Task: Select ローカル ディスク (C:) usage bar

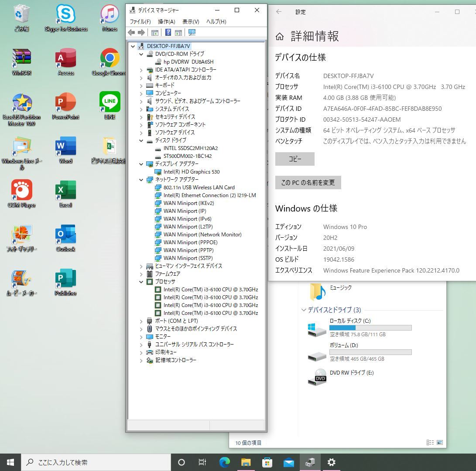Action: [x=370, y=328]
